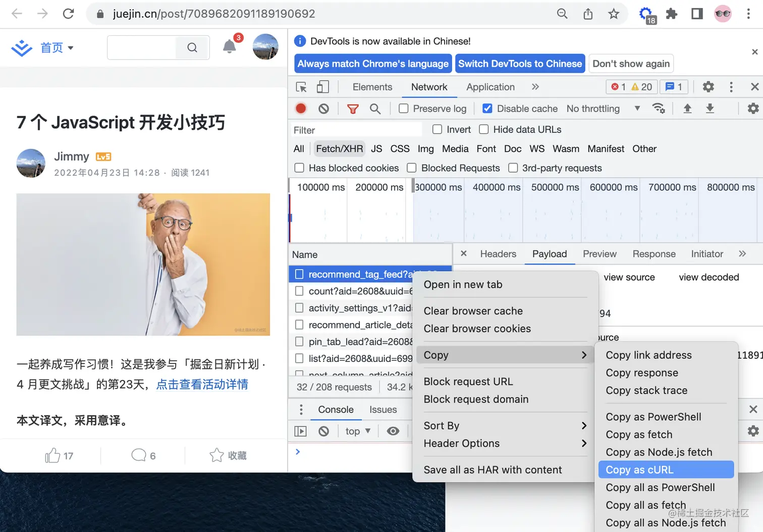
Task: Open the console top context dropdown
Action: click(x=358, y=431)
